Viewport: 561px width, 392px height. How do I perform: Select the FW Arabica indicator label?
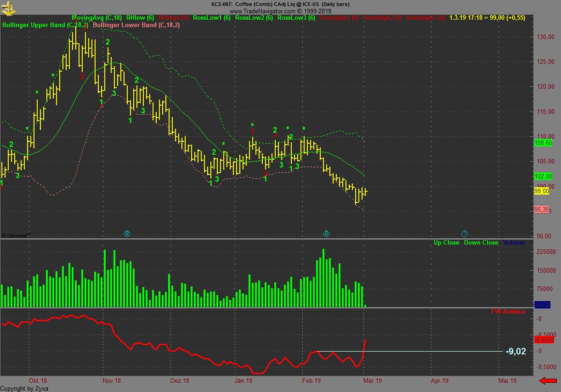[x=508, y=311]
